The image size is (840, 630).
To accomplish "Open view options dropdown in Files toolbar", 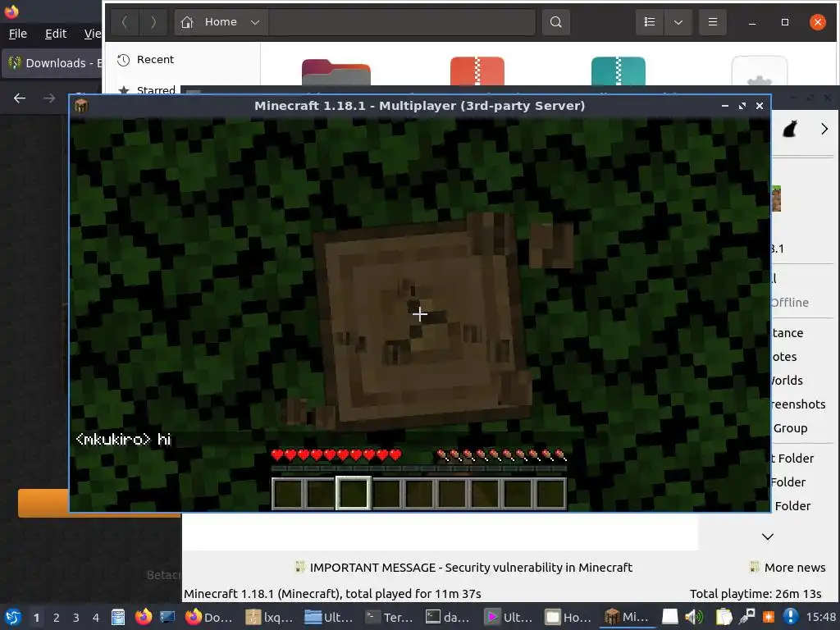I will (678, 22).
